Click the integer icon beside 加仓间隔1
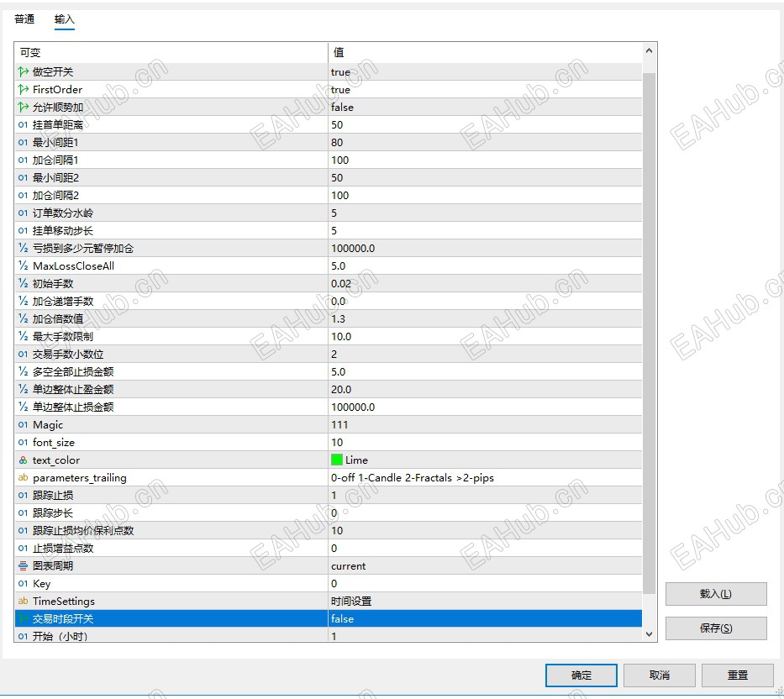Viewport: 784px width, 699px height. pos(23,160)
